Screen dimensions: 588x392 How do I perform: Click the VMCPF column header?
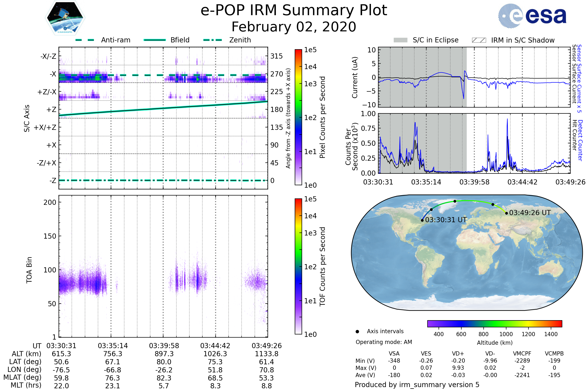[x=522, y=354]
